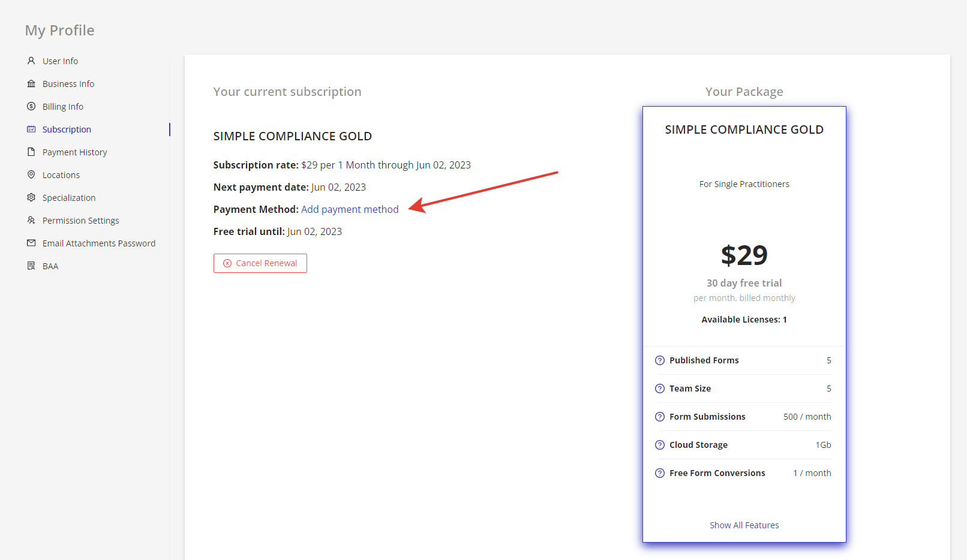Viewport: 967px width, 560px height.
Task: Click the Add payment method link
Action: (350, 209)
